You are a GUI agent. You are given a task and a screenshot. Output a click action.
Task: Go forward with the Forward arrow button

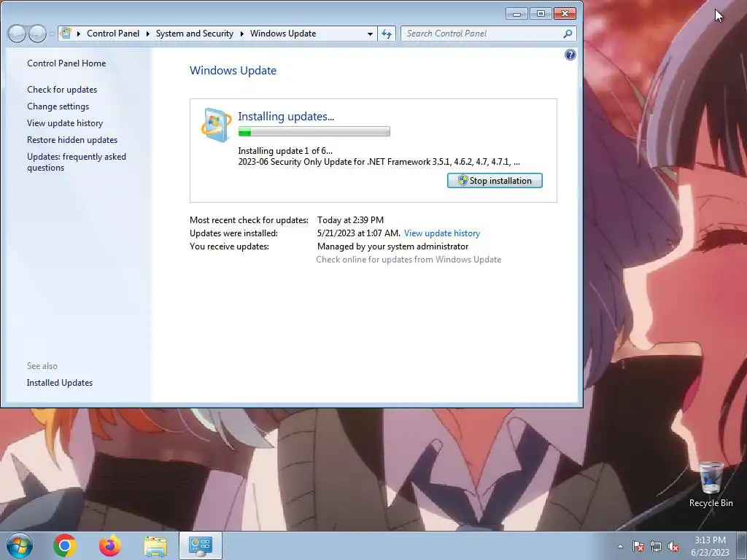click(37, 34)
